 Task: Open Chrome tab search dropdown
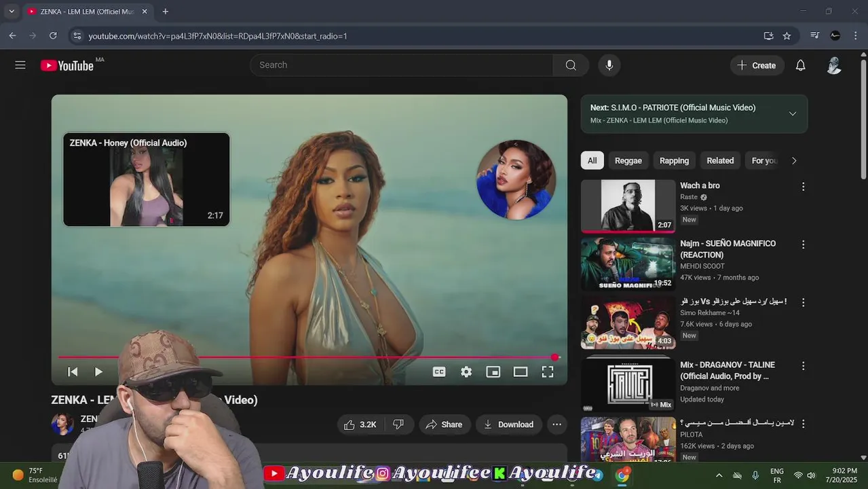(12, 12)
